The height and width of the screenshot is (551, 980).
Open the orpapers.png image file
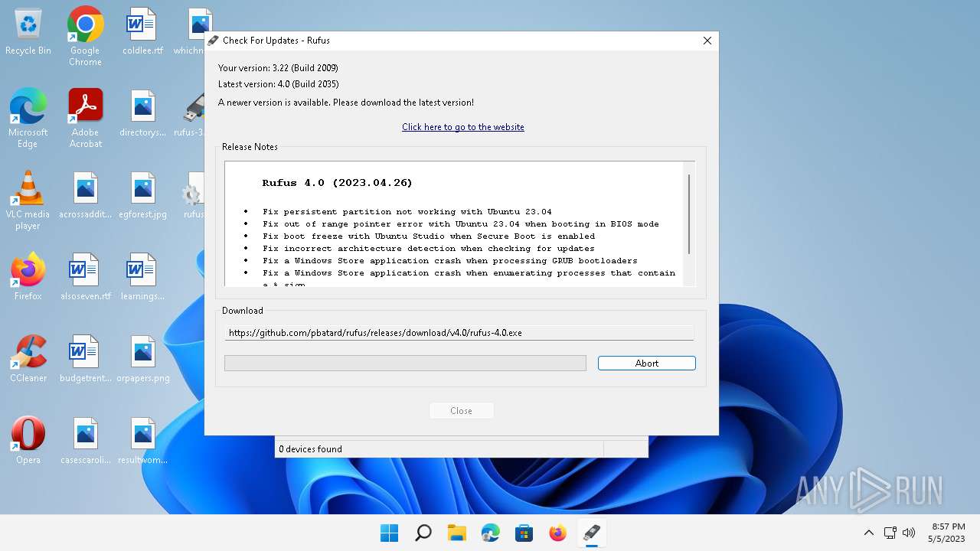(142, 358)
